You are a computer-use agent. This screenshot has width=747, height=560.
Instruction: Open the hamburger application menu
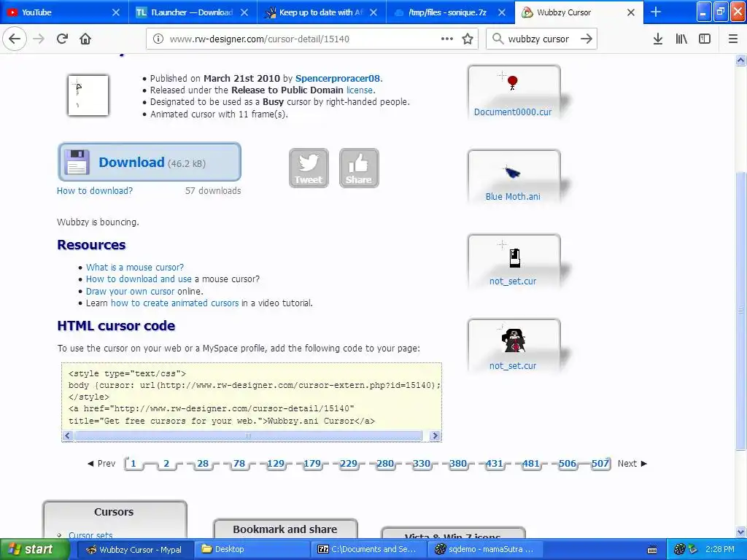pyautogui.click(x=733, y=39)
